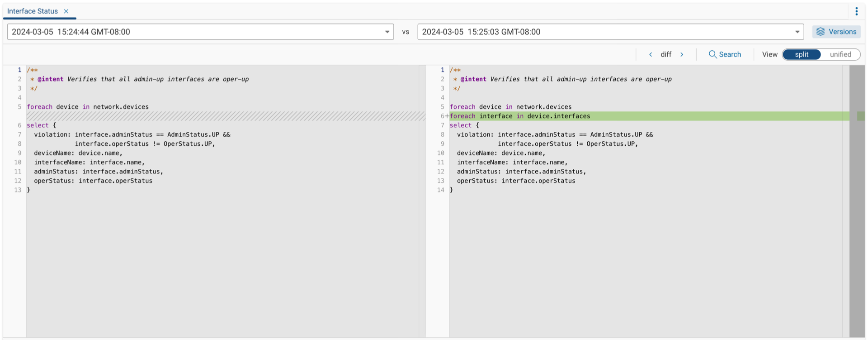868x340 pixels.
Task: Click the diff overview ruler scrollbar
Action: pos(857,201)
